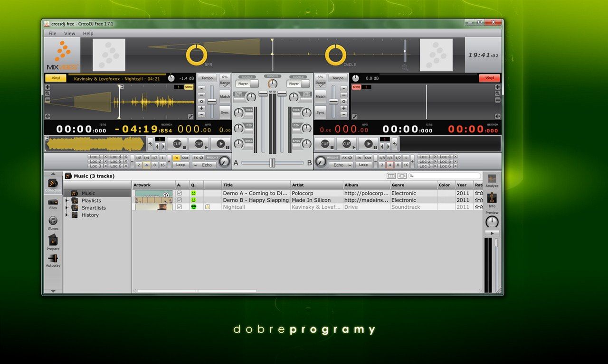Open the Prepare list panel

click(x=53, y=242)
